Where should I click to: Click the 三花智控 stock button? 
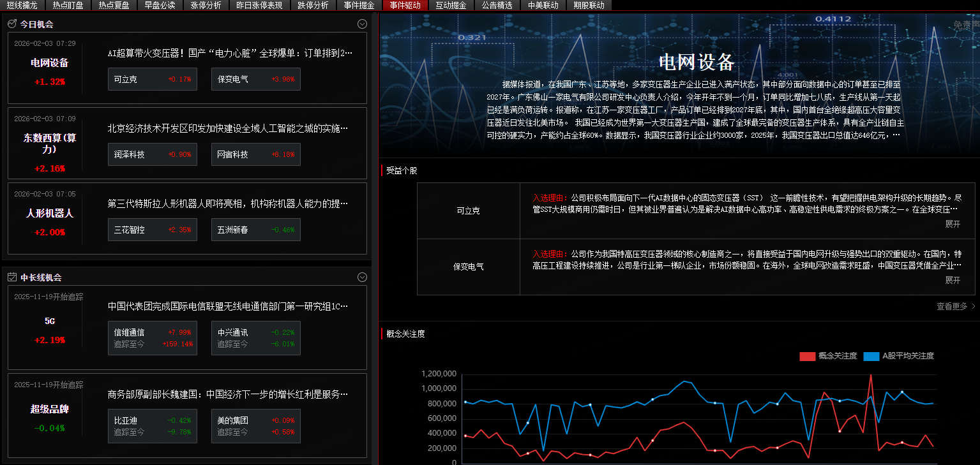[x=153, y=230]
